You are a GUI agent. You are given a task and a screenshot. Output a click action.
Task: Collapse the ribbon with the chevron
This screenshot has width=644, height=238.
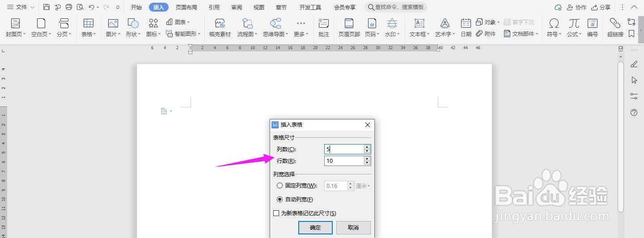tap(634, 7)
